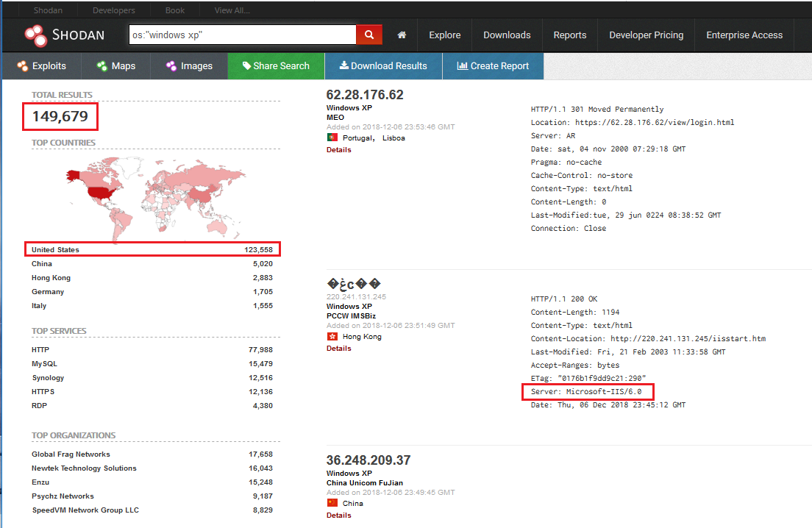Click Book in the top bar

(175, 10)
